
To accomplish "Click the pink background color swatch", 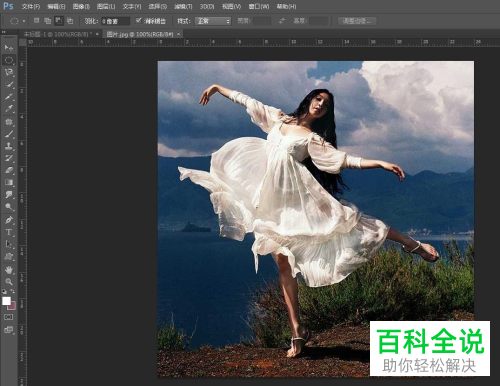I will pyautogui.click(x=13, y=306).
